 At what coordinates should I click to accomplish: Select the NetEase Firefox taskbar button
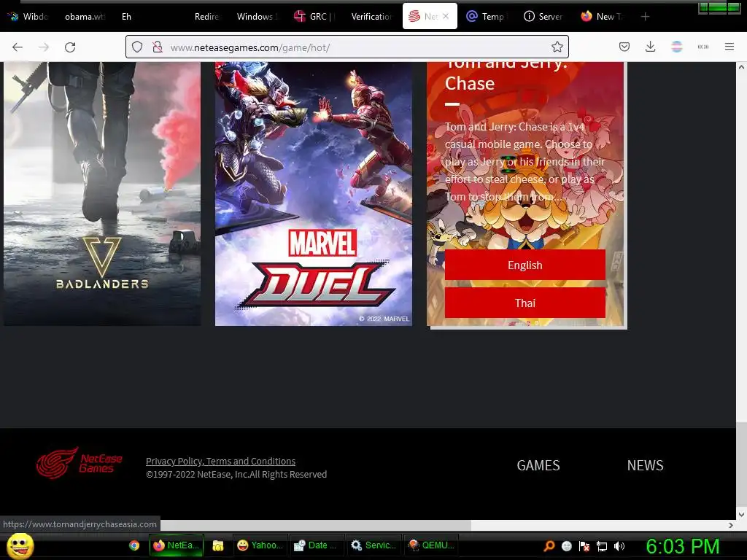click(x=177, y=545)
